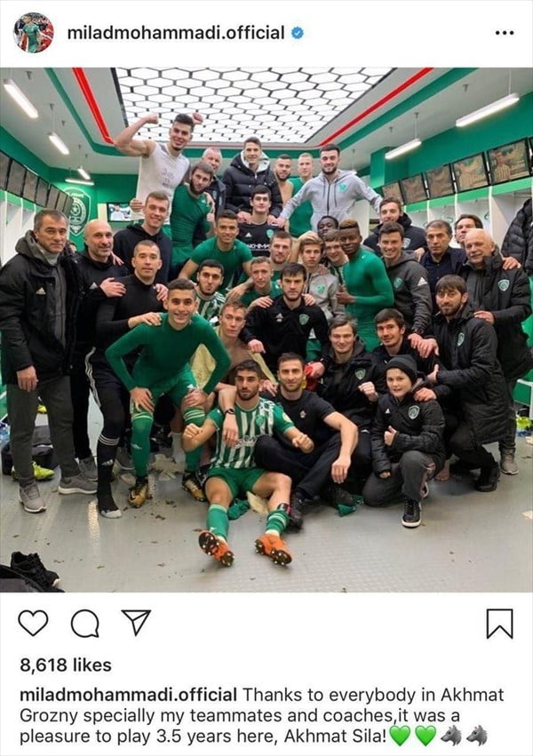
Task: Click the second green heart emoji
Action: pyautogui.click(x=425, y=736)
